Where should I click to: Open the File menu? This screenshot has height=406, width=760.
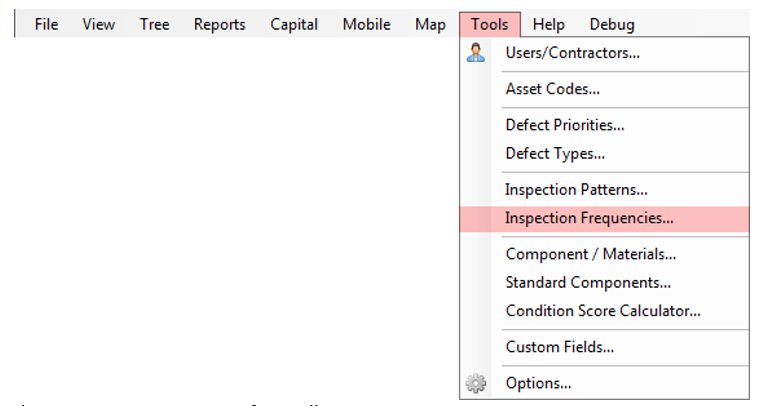[46, 24]
